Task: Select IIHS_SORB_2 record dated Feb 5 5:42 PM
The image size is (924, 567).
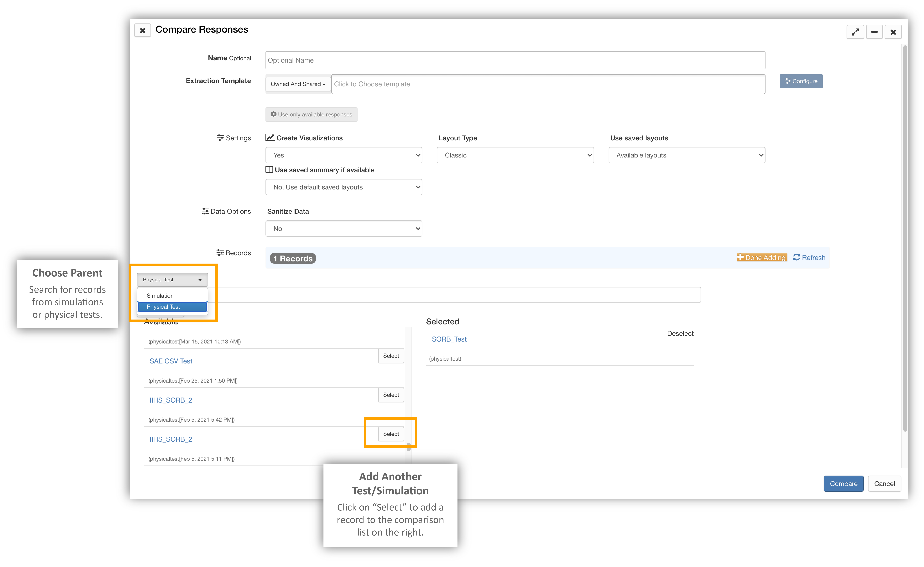Action: click(391, 395)
